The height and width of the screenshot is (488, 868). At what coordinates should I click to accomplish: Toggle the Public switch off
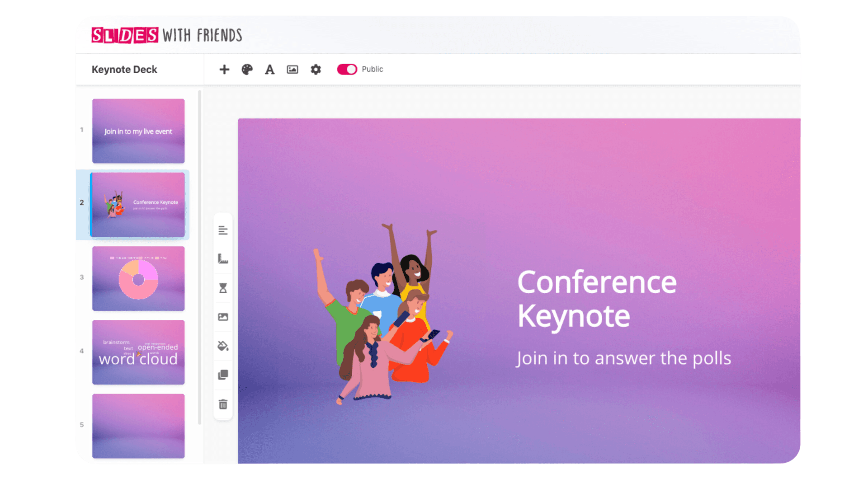(347, 69)
